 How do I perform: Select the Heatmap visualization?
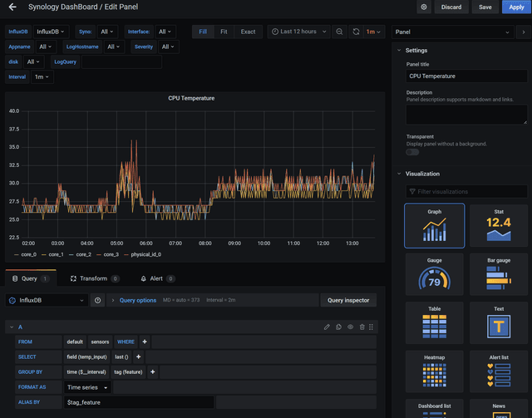tap(434, 371)
